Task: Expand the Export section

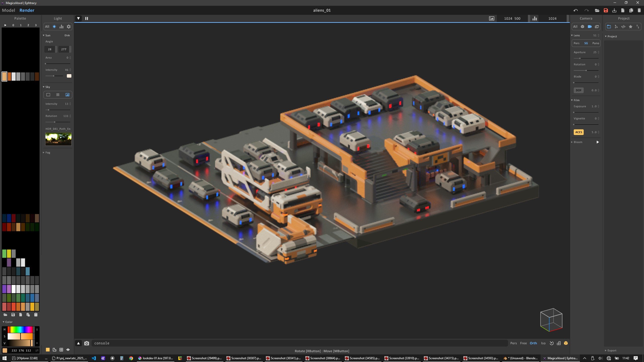Action: tap(611, 350)
